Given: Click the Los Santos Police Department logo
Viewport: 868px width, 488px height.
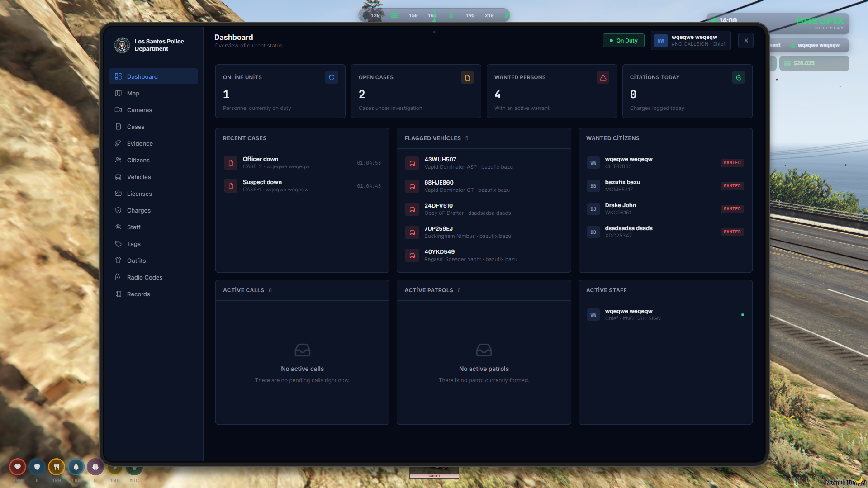Looking at the screenshot, I should pyautogui.click(x=122, y=45).
